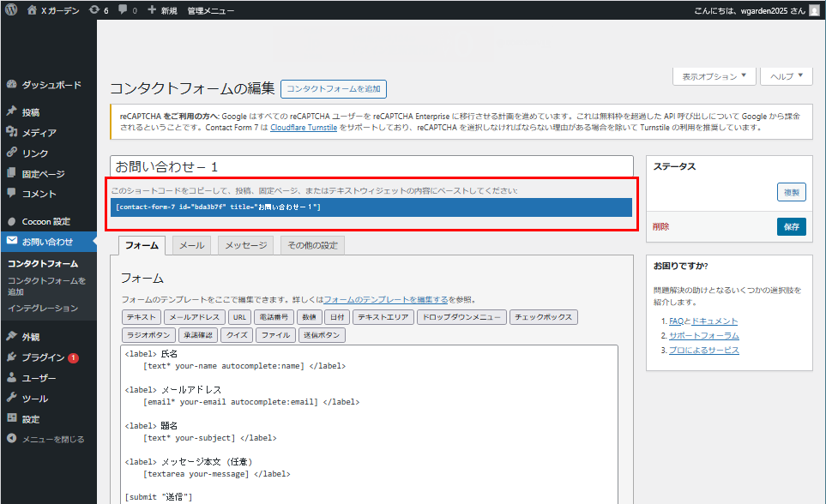The height and width of the screenshot is (504, 826).
Task: Click こんにちは、wgarden2025 さん account text
Action: (x=750, y=10)
